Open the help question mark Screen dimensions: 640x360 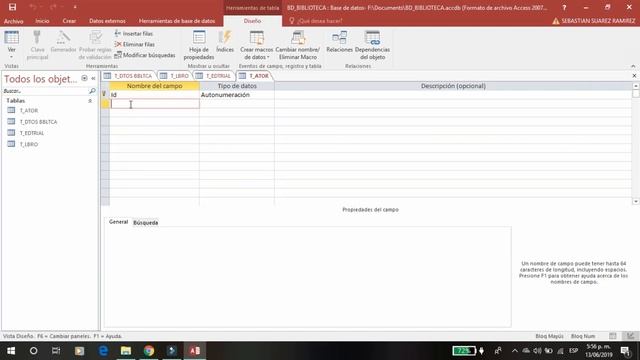[564, 7]
